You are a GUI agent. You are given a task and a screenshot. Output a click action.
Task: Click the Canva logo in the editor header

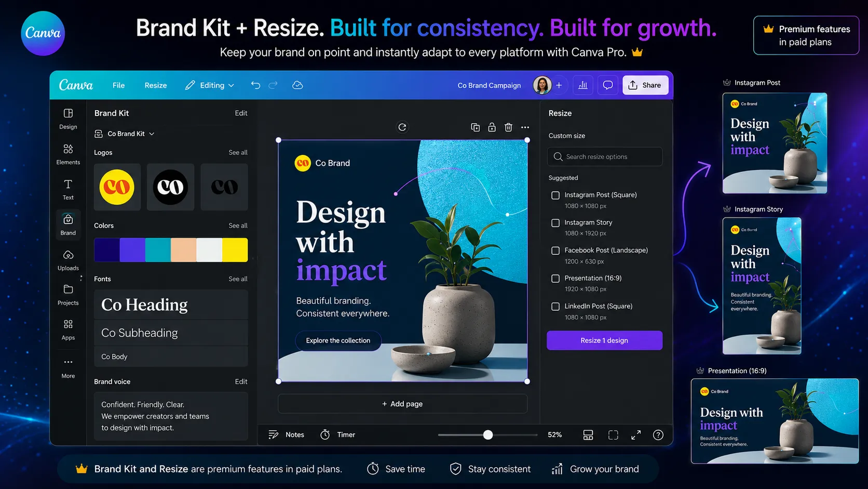[76, 85]
